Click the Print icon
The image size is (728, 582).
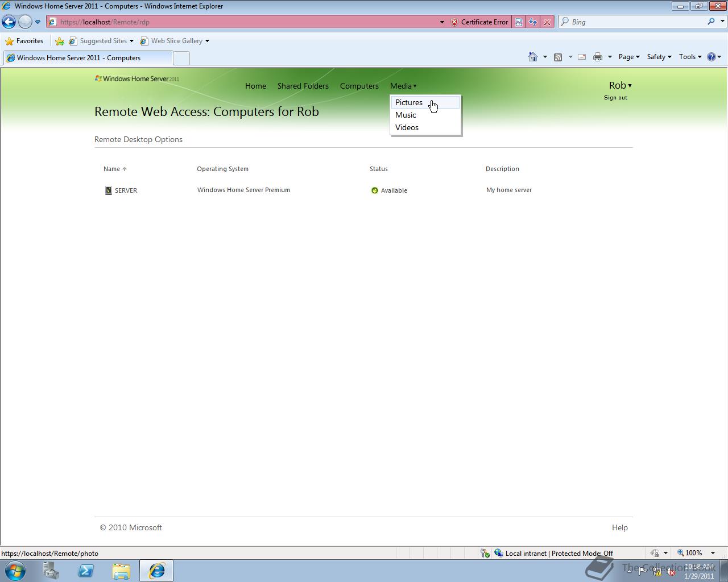[x=597, y=57]
